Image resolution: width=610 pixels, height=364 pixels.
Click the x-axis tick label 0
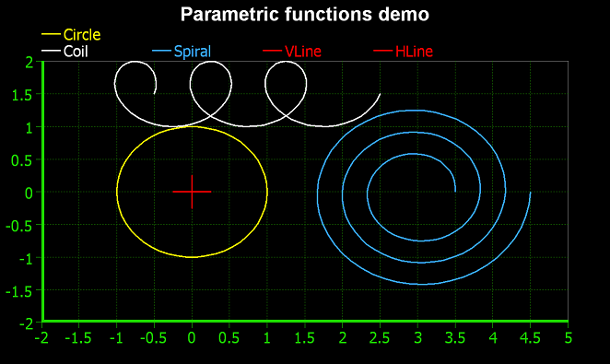[192, 338]
